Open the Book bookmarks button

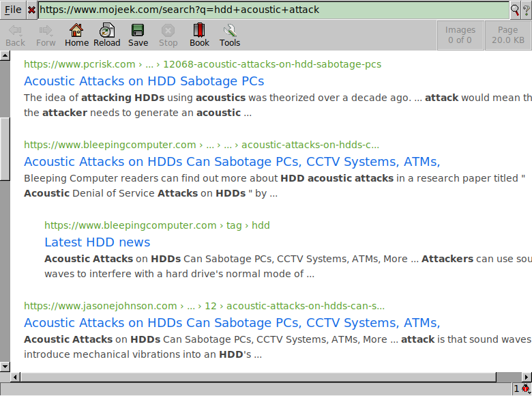tap(199, 36)
